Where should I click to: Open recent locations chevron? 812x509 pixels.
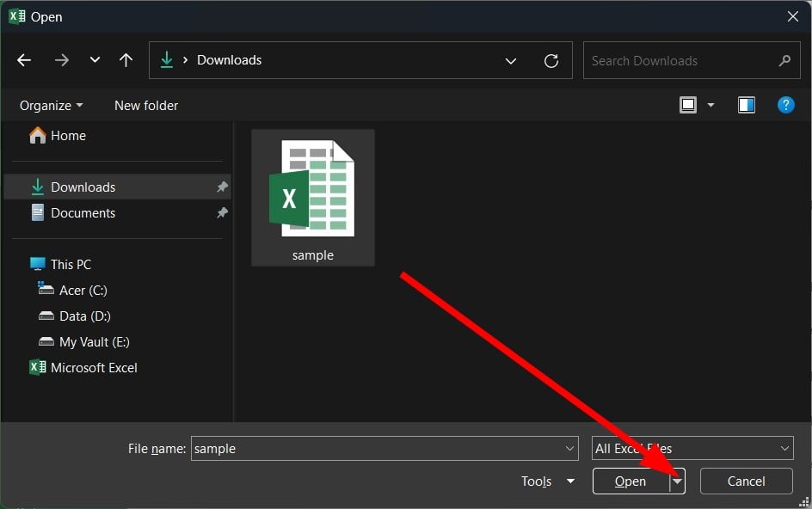click(x=95, y=59)
